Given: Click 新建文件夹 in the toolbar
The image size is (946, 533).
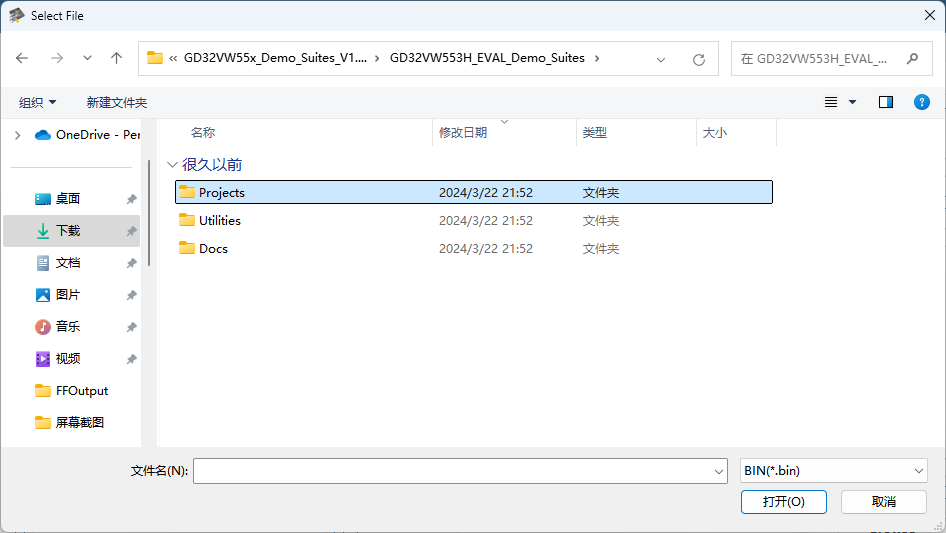Looking at the screenshot, I should click(x=116, y=102).
